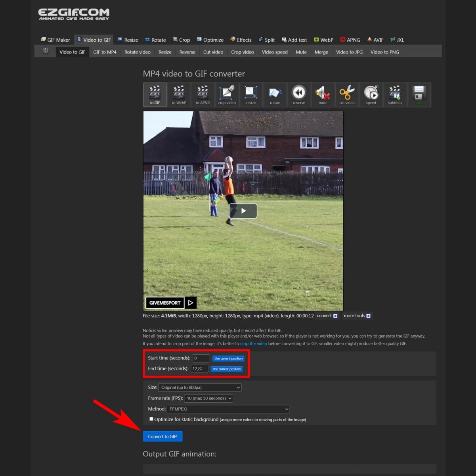476x476 pixels.
Task: Follow the 'crop the video' link
Action: pos(253,344)
